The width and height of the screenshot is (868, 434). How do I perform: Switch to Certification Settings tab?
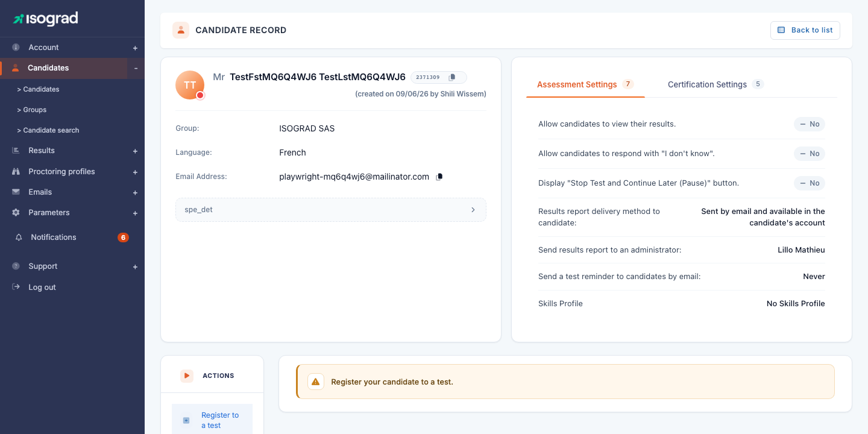(x=715, y=84)
